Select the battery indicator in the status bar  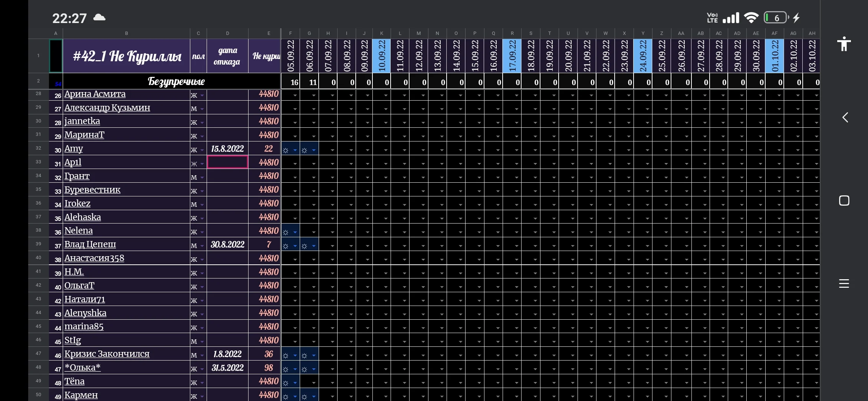pos(776,17)
